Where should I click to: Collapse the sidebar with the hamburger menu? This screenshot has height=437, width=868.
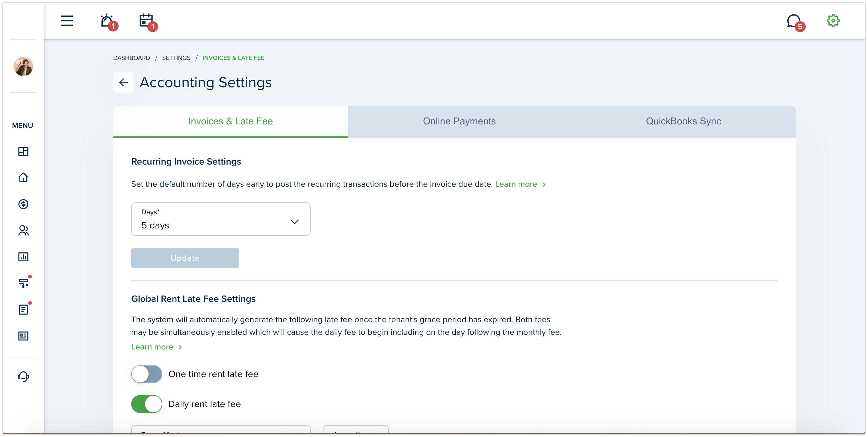point(67,21)
